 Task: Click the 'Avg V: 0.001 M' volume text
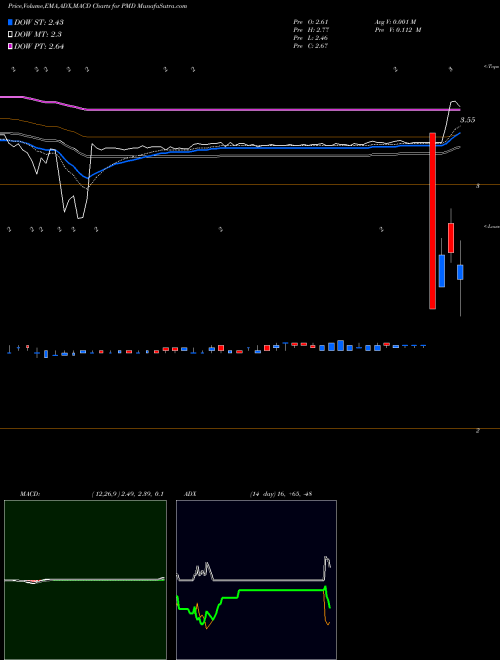pos(397,22)
